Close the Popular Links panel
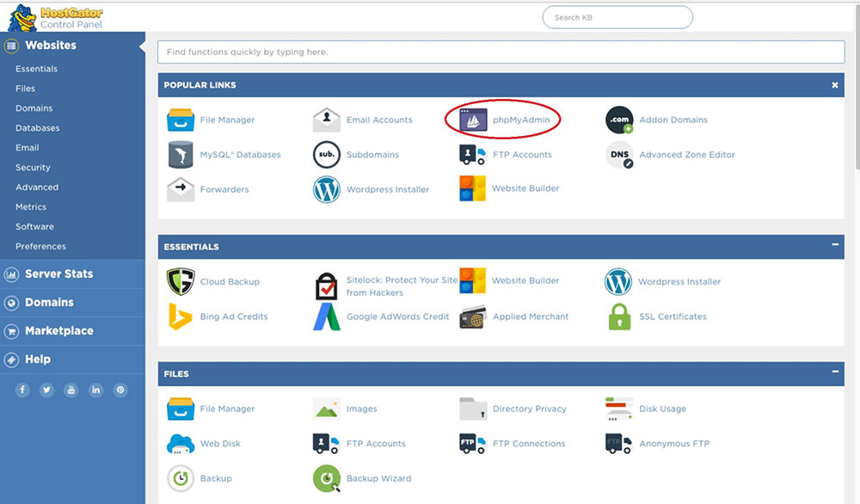The image size is (860, 504). pyautogui.click(x=835, y=85)
